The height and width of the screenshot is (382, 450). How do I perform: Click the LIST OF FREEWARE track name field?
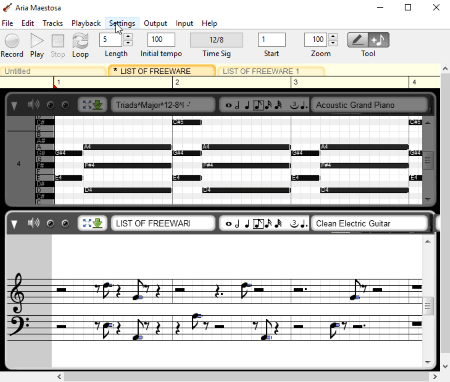[x=163, y=223]
